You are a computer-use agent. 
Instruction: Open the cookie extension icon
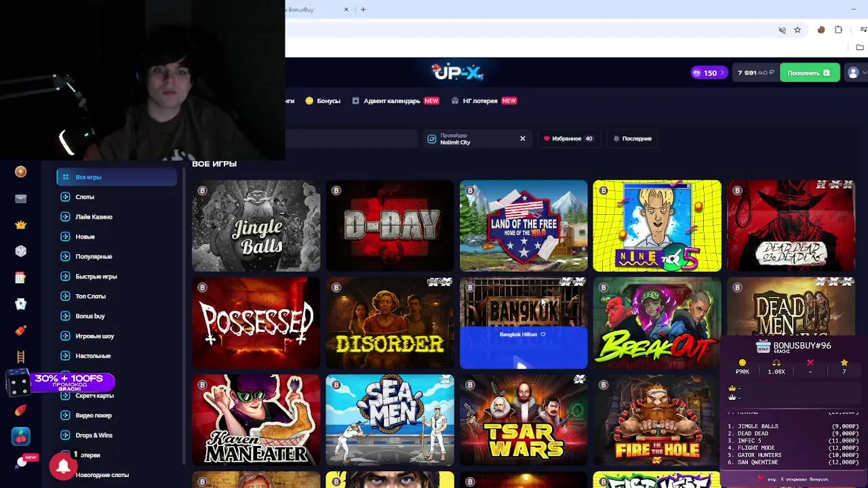tap(821, 30)
